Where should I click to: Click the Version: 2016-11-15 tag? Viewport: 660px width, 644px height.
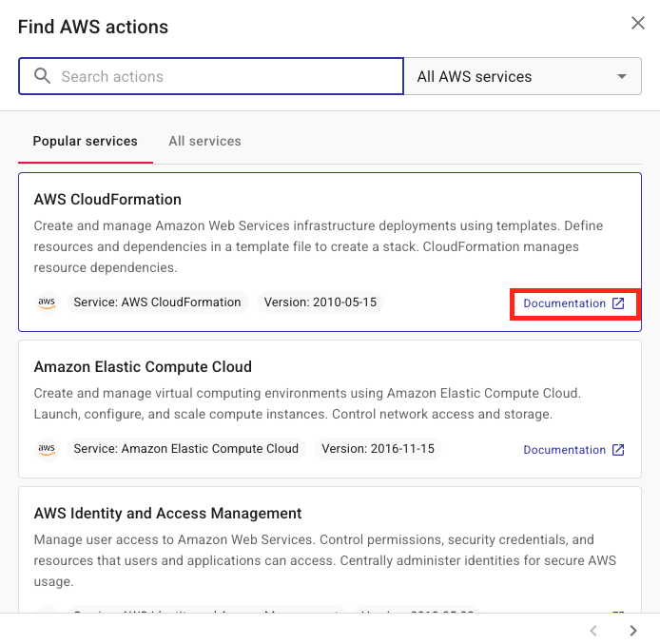point(378,449)
